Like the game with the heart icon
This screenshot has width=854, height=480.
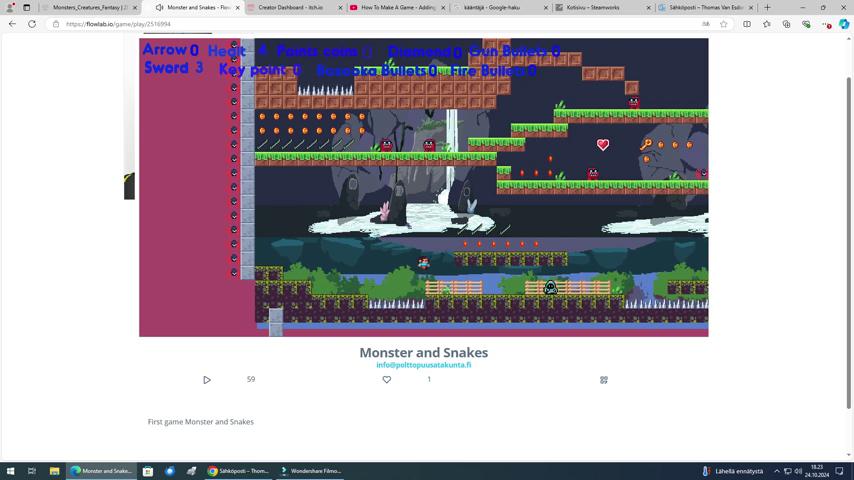click(x=387, y=380)
